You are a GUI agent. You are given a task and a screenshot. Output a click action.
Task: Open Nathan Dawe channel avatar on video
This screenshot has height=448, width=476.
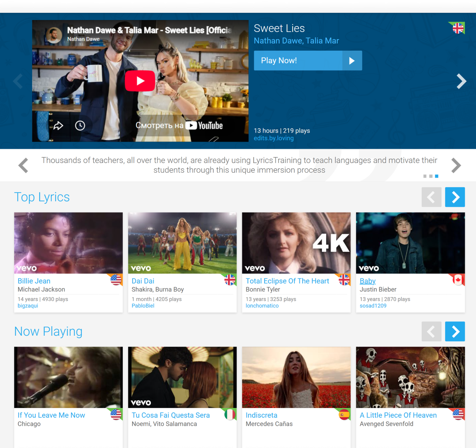tap(54, 35)
